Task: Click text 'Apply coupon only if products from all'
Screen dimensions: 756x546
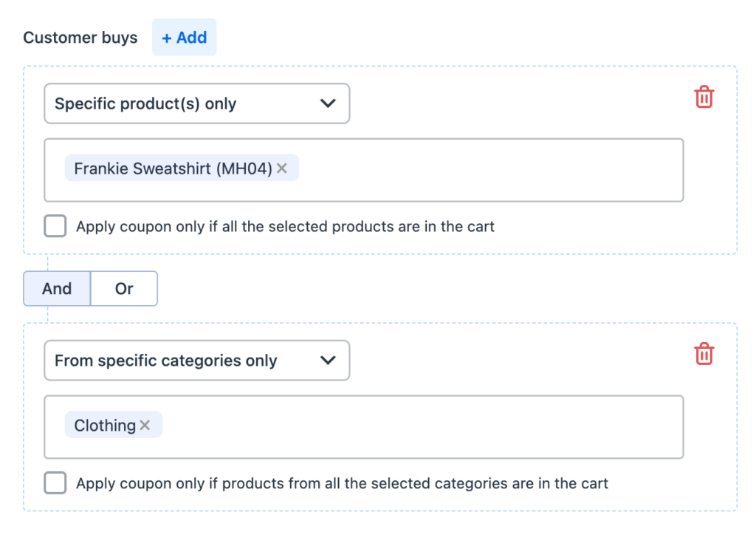Action: pyautogui.click(x=209, y=483)
